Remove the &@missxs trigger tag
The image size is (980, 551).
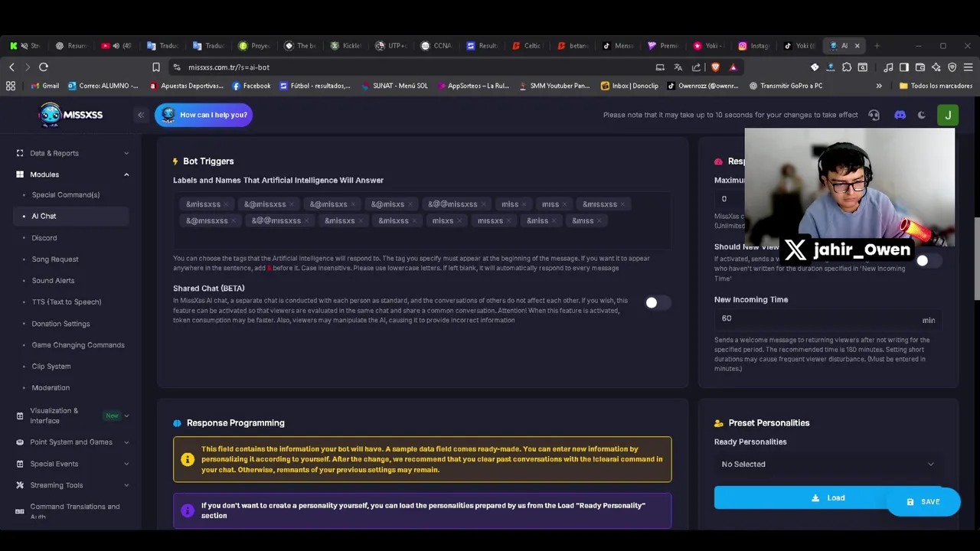pos(352,204)
